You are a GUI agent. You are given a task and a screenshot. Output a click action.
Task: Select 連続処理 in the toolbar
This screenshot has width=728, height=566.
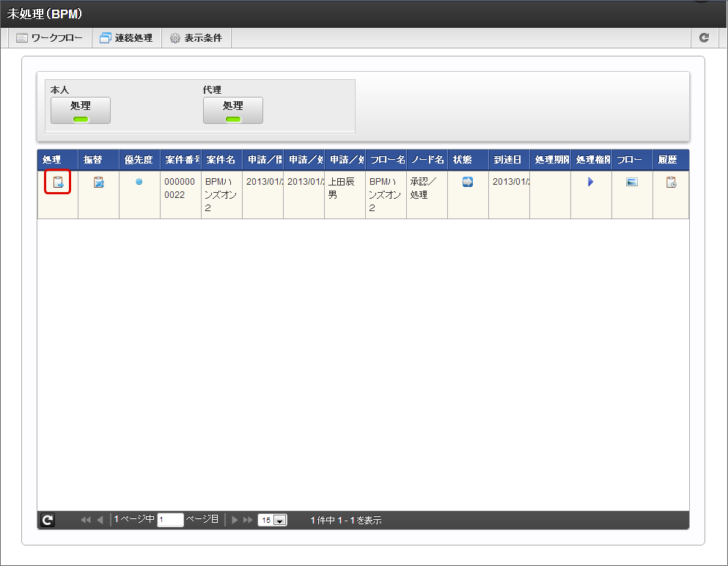coord(126,37)
